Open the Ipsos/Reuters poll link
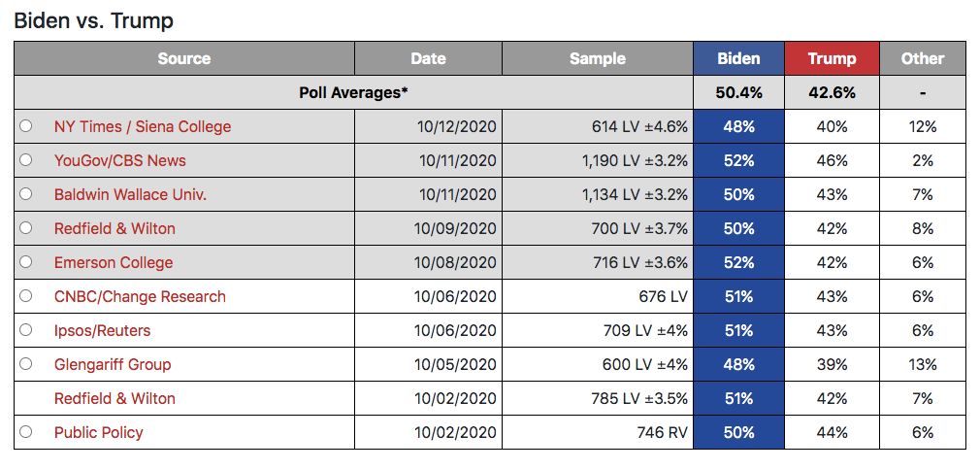Screen dimensions: 980x470 [102, 330]
